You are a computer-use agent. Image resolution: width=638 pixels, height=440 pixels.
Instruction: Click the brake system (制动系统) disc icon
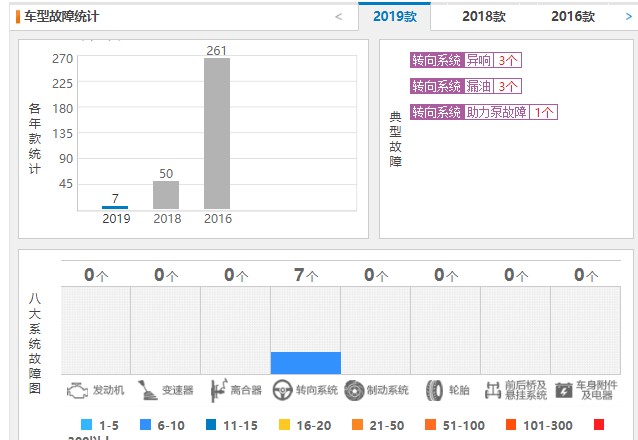point(354,390)
